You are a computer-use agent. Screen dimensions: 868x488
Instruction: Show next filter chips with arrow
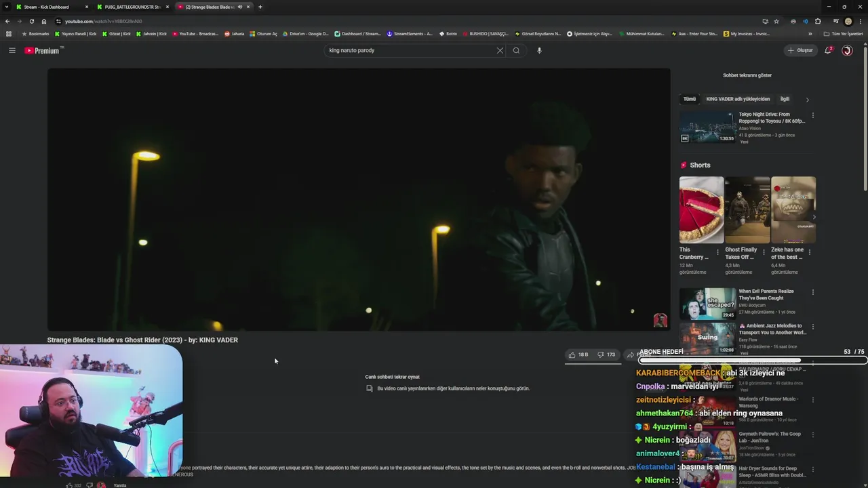point(807,100)
